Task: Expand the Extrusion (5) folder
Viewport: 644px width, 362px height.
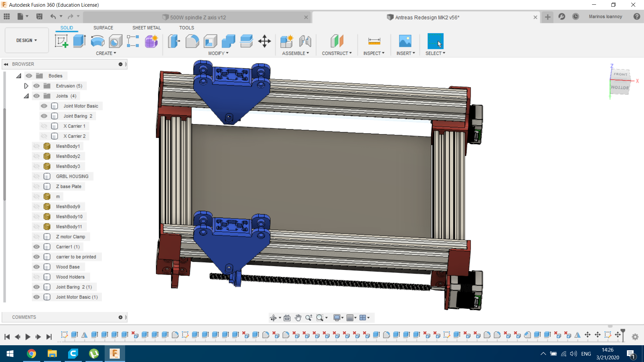Action: tap(26, 86)
